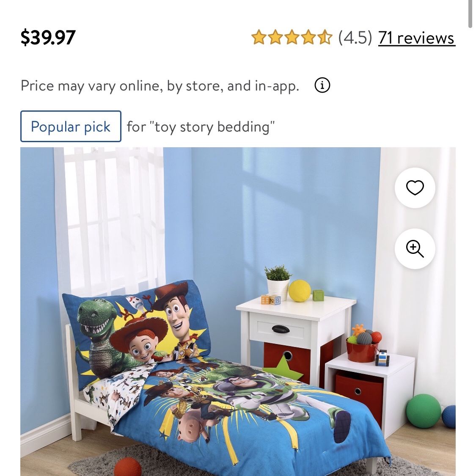Select the (4.5) rating score
476x476 pixels.
coord(355,37)
